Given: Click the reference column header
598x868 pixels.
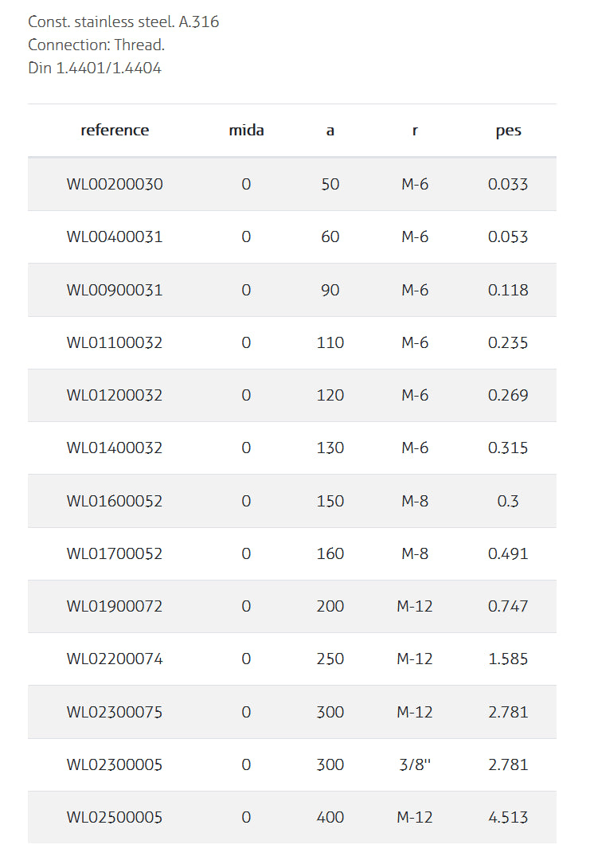Looking at the screenshot, I should [115, 130].
